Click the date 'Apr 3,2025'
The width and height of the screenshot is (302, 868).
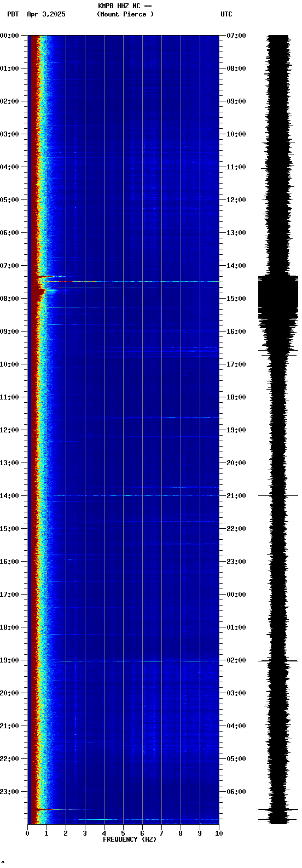coord(46,14)
